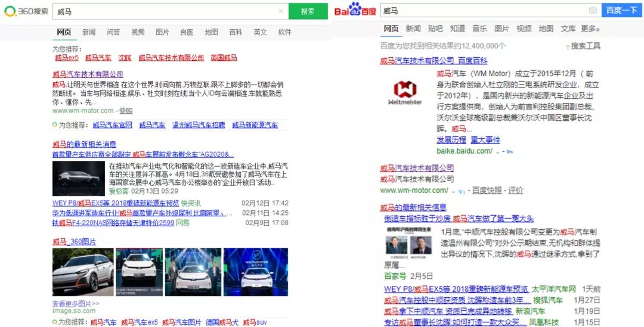Click 评价 link beside 百度快照
This screenshot has height=327, width=644.
coord(516,191)
